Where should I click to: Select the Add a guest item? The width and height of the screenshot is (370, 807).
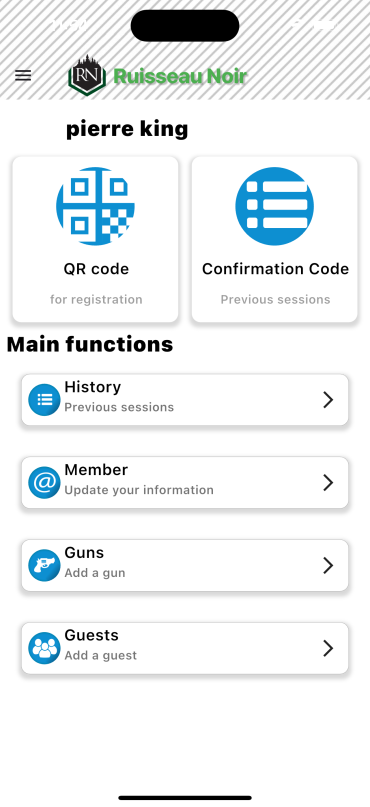(x=185, y=648)
